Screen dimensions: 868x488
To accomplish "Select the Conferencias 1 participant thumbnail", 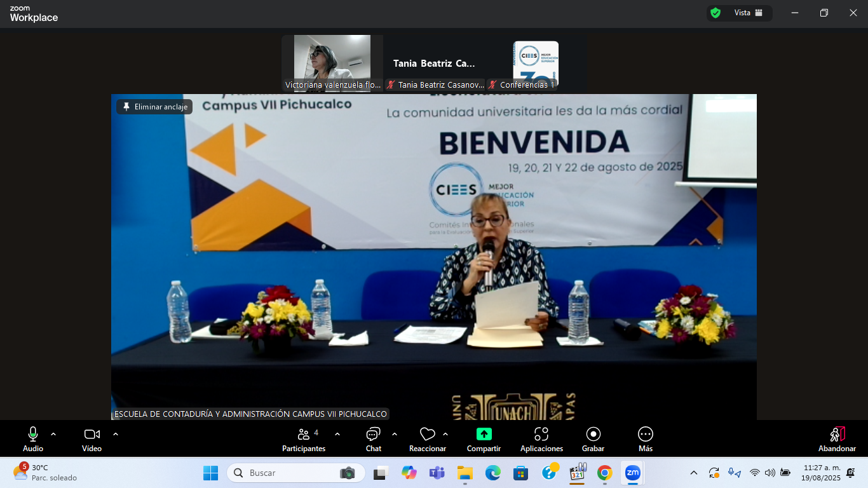I will click(x=535, y=63).
